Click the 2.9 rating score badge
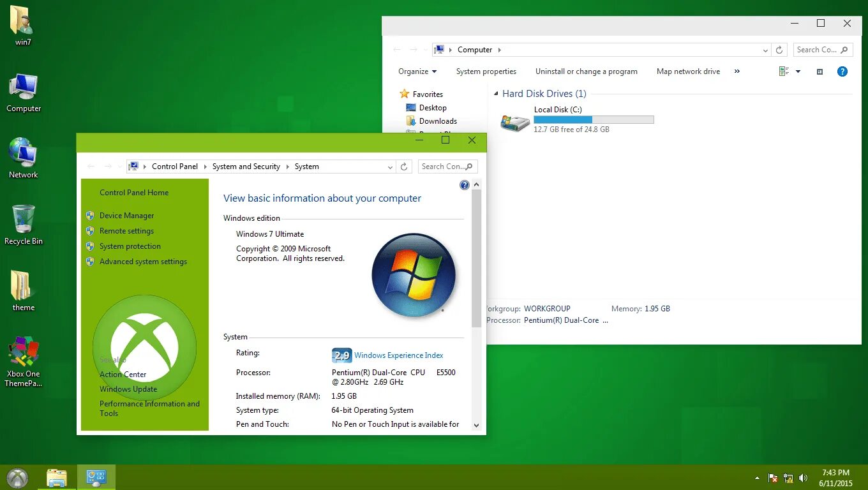 coord(341,355)
